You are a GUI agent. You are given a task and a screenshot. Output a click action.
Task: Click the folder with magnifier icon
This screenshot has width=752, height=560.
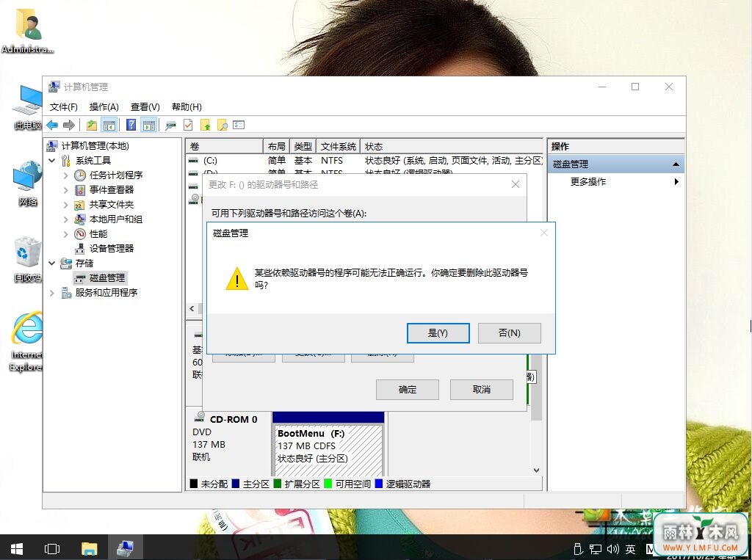tap(222, 125)
